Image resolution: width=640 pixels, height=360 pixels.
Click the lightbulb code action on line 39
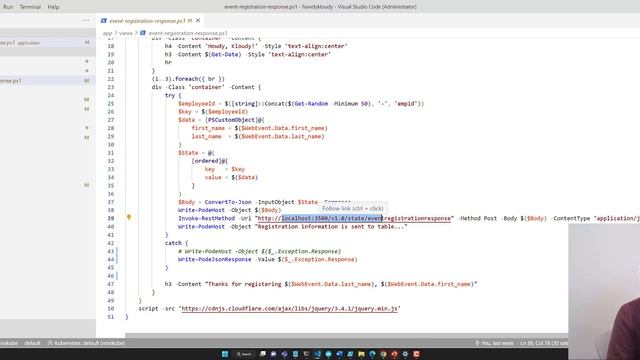coord(129,218)
